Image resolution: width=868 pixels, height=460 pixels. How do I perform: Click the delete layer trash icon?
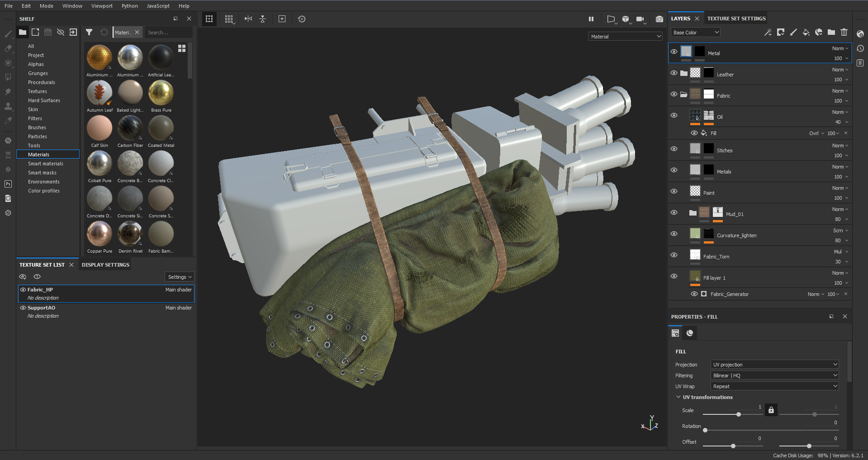click(x=844, y=32)
